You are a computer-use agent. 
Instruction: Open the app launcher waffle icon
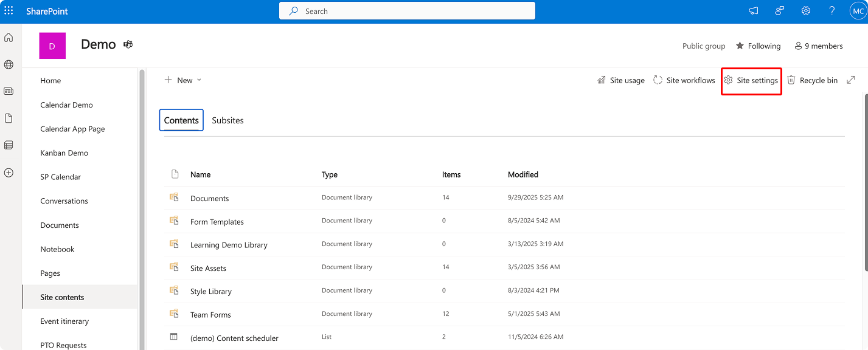point(9,11)
